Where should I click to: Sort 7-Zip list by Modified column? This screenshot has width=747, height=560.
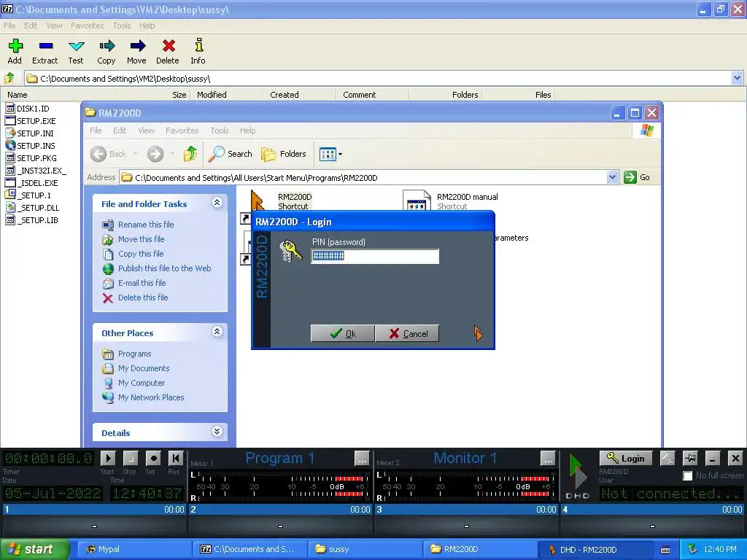point(226,95)
